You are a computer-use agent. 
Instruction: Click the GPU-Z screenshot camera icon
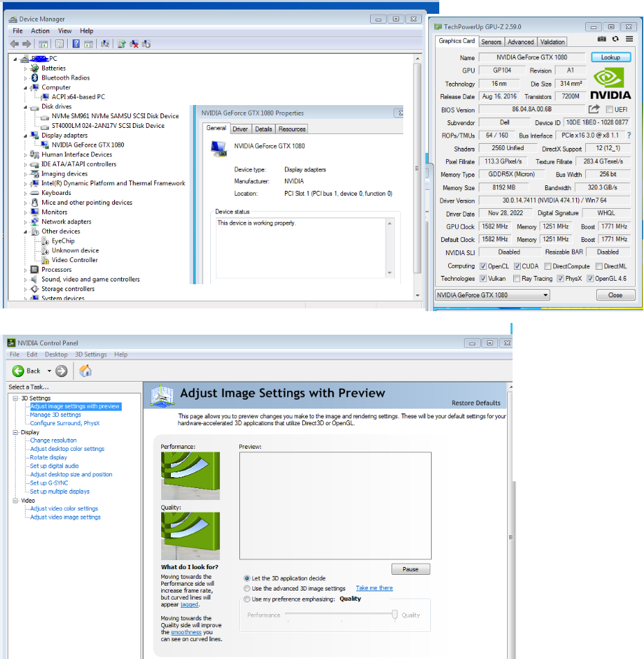tap(602, 39)
